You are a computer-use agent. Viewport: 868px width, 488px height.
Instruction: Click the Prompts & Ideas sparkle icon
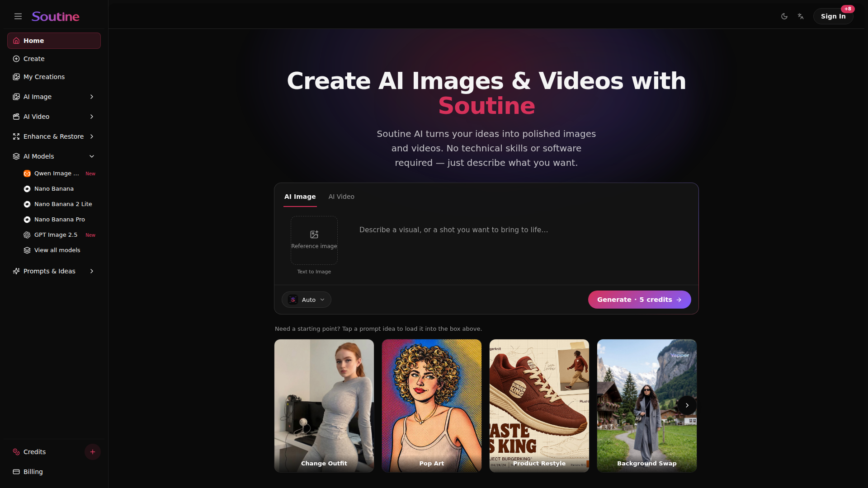click(16, 271)
